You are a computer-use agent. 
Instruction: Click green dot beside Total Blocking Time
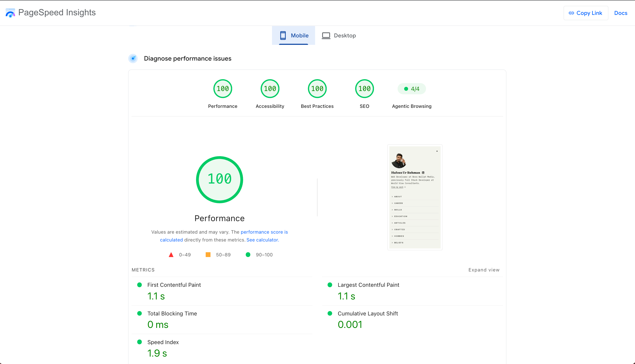(x=140, y=313)
